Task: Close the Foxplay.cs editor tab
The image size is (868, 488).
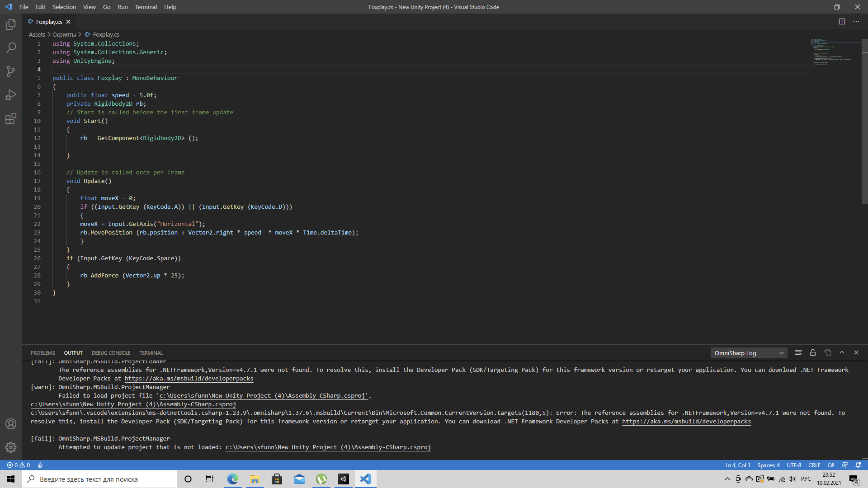Action: [68, 22]
